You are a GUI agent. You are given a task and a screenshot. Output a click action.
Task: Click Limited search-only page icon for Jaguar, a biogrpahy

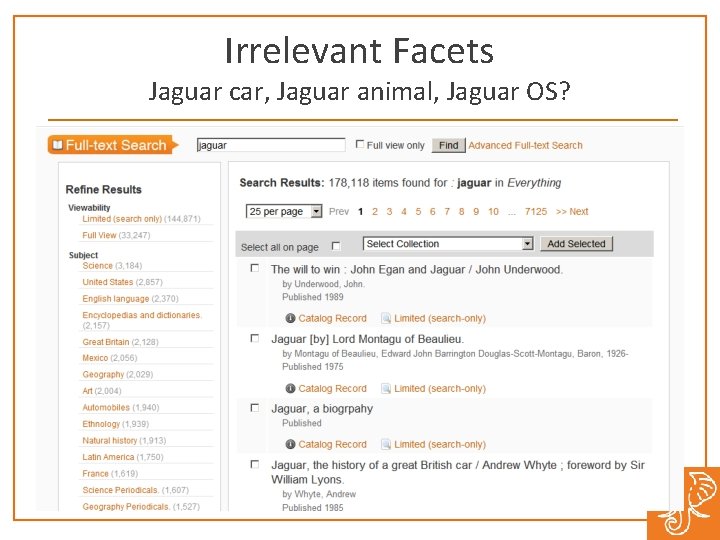386,444
